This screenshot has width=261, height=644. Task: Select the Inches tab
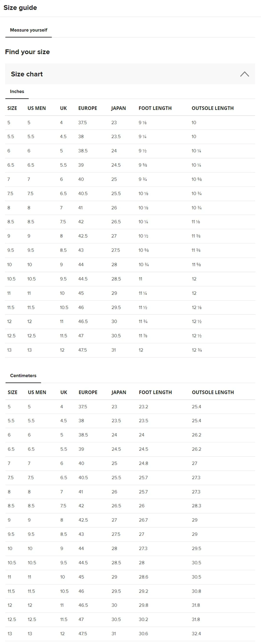coord(17,91)
